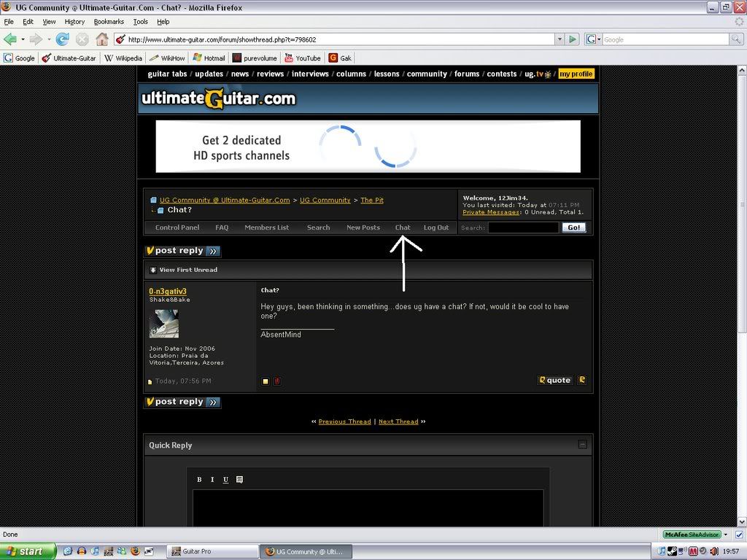Open the Windows Start menu
747x560 pixels.
(28, 551)
